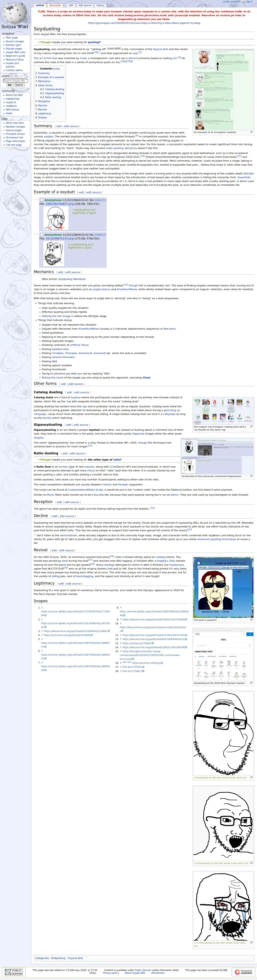Click enlarge icon beside the Paris Olympic Games caption
The height and width of the screenshot is (980, 257).
coord(251,683)
